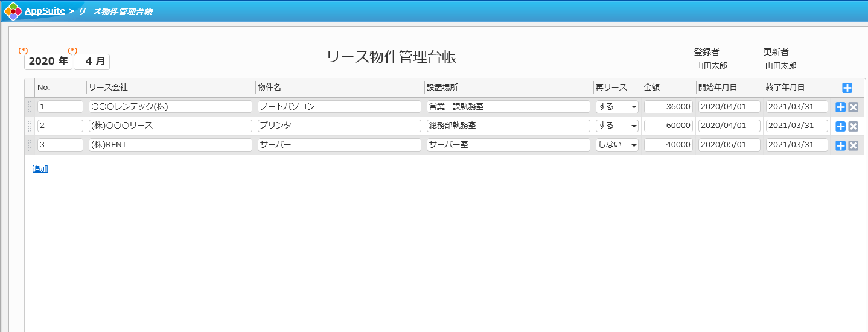This screenshot has height=332, width=868.
Task: Click the 金額 field showing 60000
Action: [668, 126]
